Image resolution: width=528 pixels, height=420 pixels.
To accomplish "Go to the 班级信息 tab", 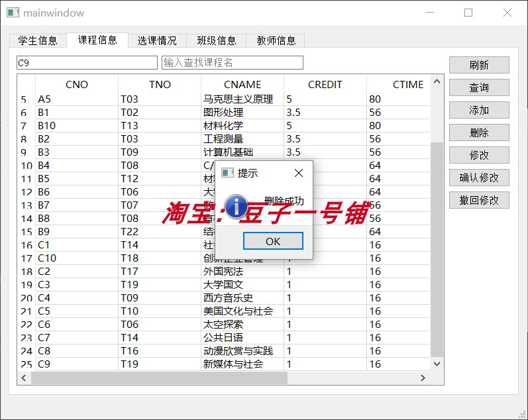I will (x=217, y=40).
